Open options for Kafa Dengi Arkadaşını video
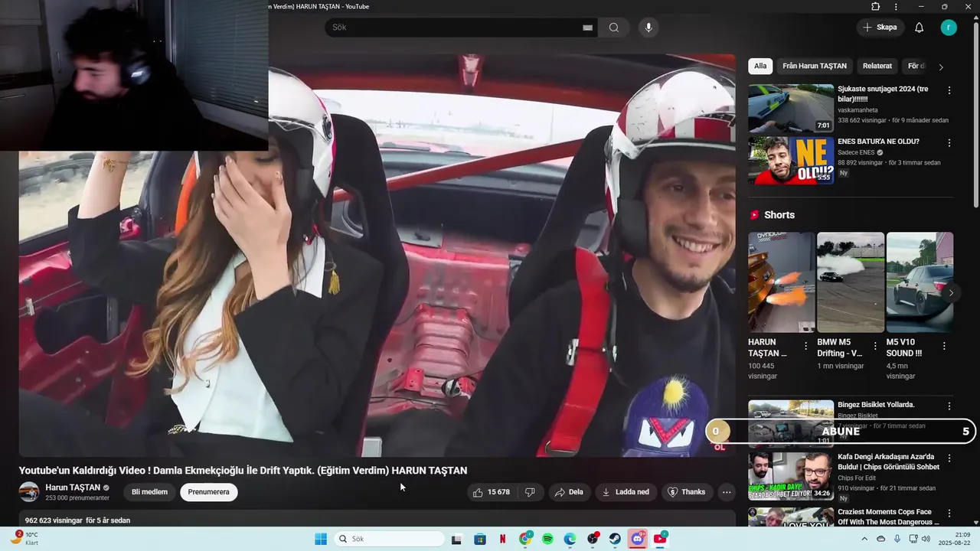This screenshot has width=980, height=551. (949, 458)
